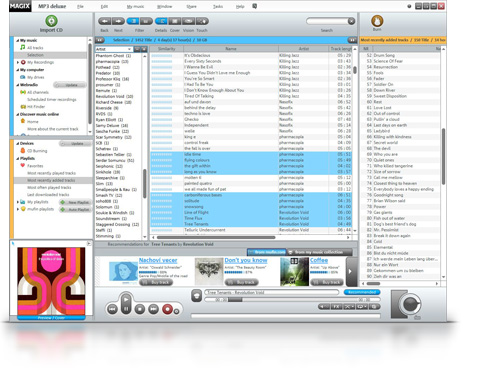Click the Burn disc icon

click(377, 21)
